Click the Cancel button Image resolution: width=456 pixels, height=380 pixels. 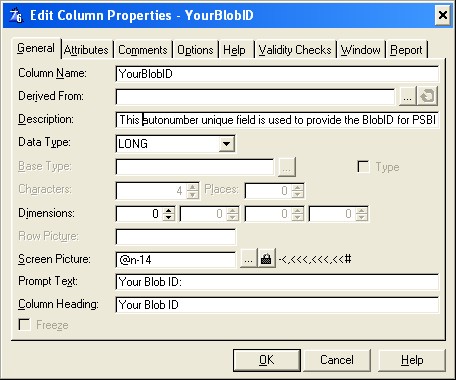[x=337, y=360]
